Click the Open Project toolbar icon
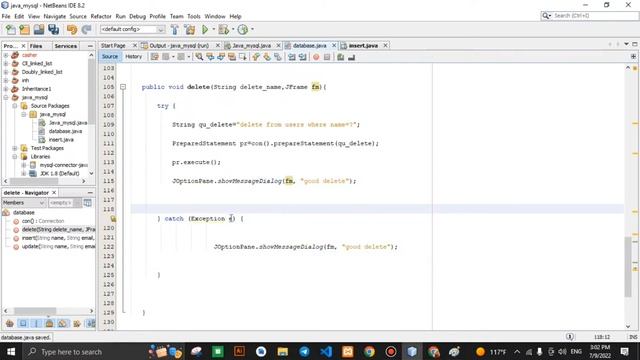Viewport: 640px width, 360px height. pos(39,29)
